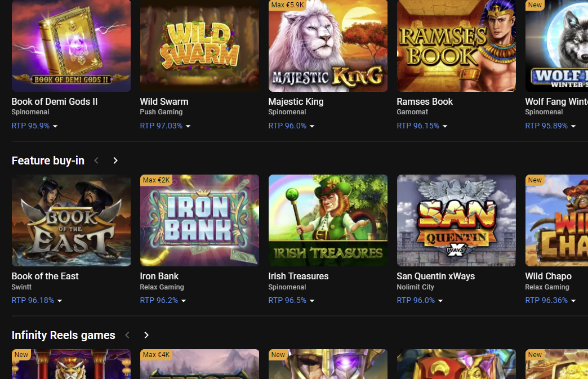Click the Irish Treasures title link
Image resolution: width=588 pixels, height=379 pixels.
[x=299, y=277]
